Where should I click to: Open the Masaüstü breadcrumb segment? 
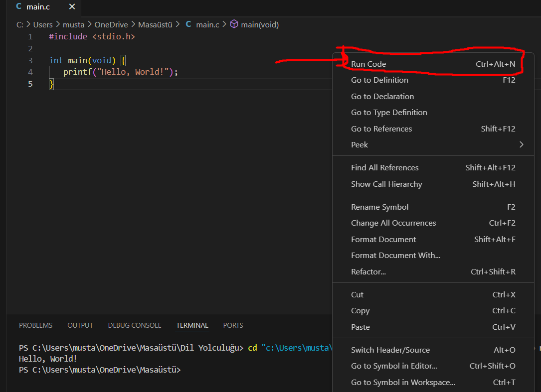(155, 25)
